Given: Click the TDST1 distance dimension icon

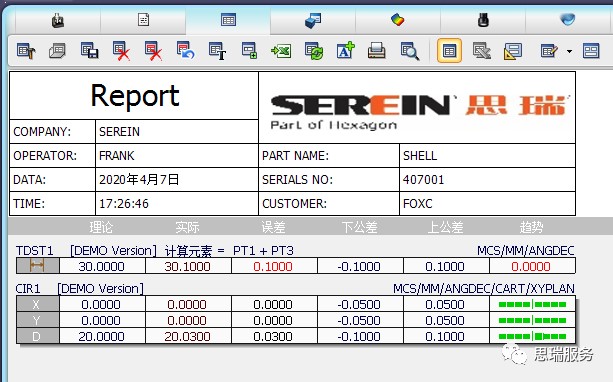Looking at the screenshot, I should [38, 266].
